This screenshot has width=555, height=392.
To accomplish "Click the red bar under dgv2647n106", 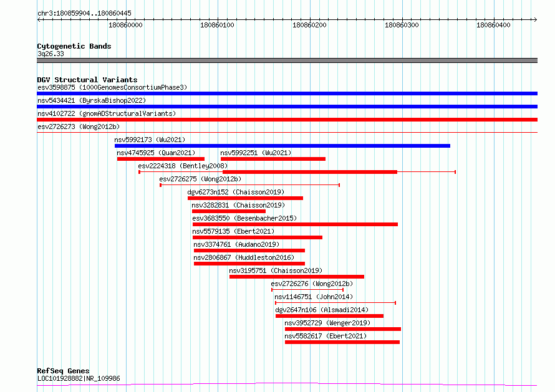I will coord(329,316).
